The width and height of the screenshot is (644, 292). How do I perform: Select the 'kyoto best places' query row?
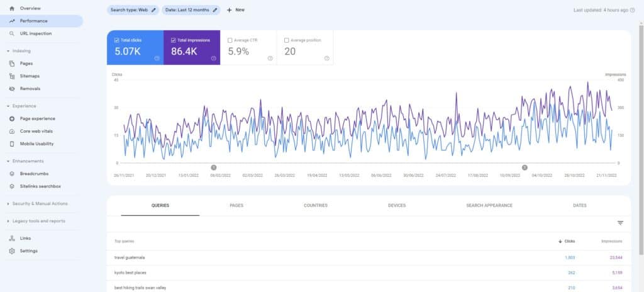point(369,272)
